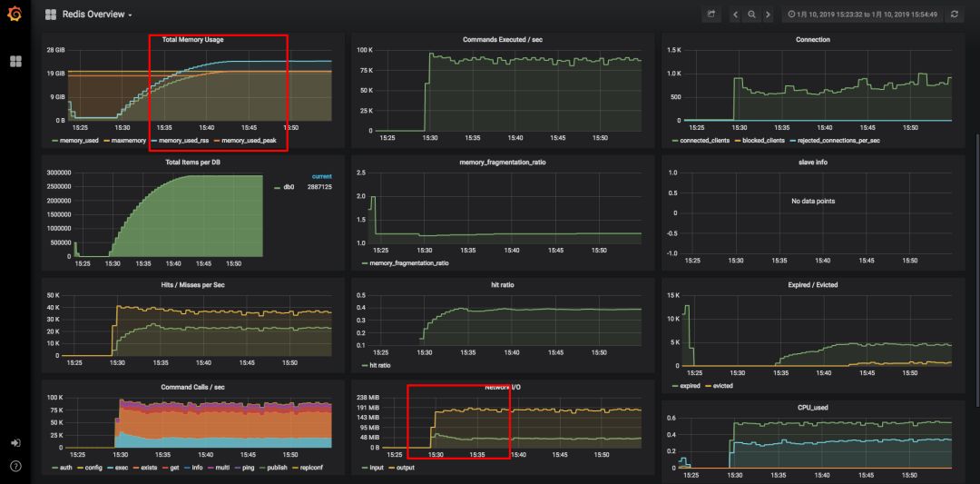Open the Commands Executed / sec panel title menu
The image size is (980, 484).
[503, 39]
